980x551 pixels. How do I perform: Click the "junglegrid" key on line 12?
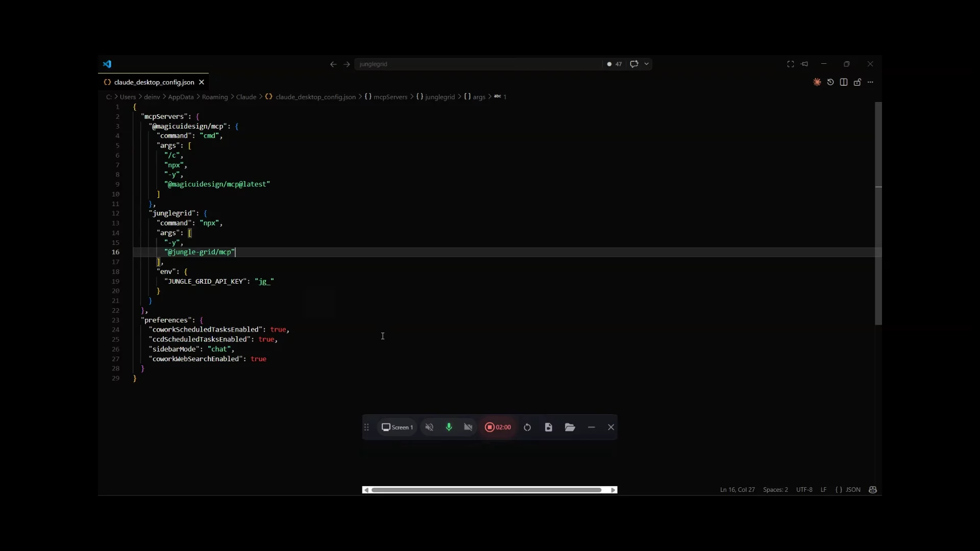tap(172, 213)
